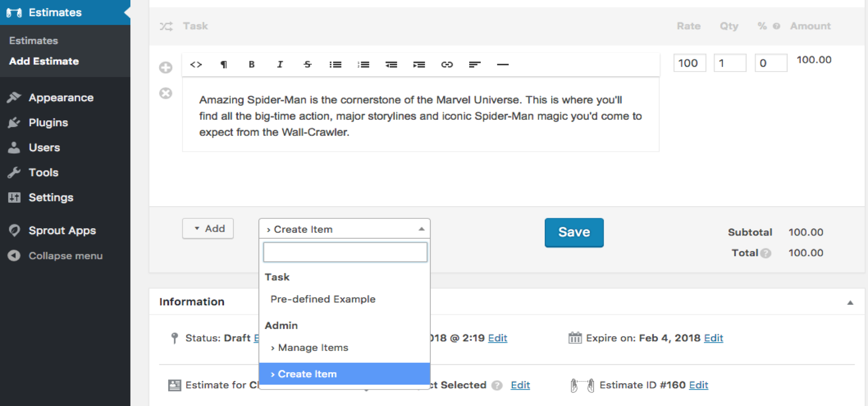This screenshot has height=406, width=868.
Task: Save the estimate
Action: (x=574, y=232)
